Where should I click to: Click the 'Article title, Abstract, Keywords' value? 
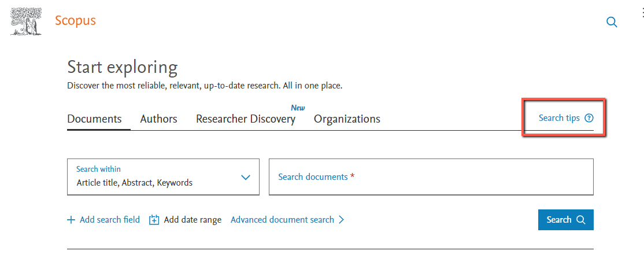pos(134,183)
